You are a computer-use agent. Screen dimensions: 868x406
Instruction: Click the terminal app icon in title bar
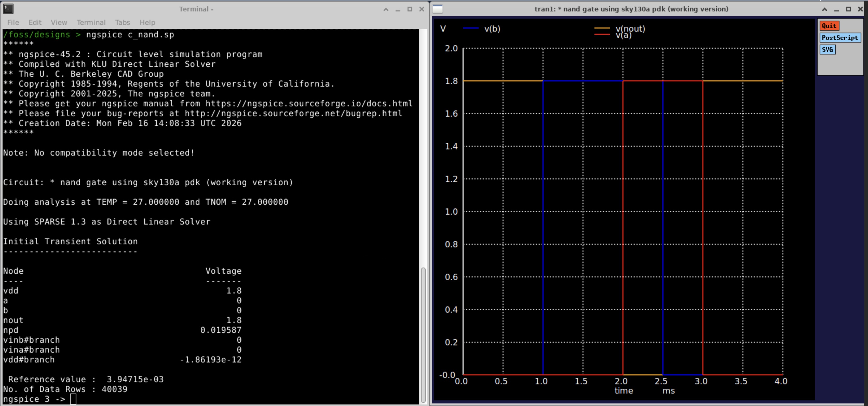pyautogui.click(x=8, y=9)
